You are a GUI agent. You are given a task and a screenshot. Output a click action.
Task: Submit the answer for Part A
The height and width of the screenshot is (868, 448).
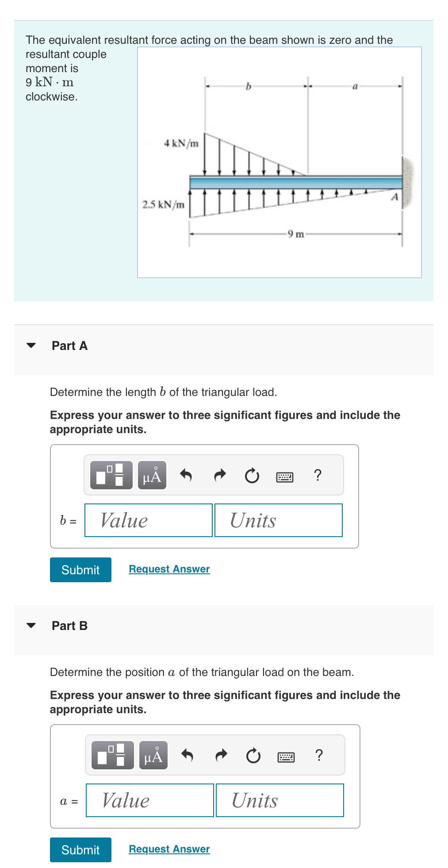pyautogui.click(x=80, y=570)
